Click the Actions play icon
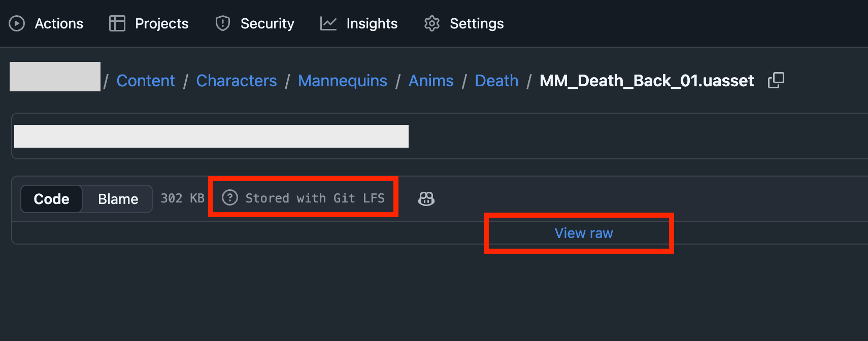The height and width of the screenshot is (341, 868). (x=17, y=23)
